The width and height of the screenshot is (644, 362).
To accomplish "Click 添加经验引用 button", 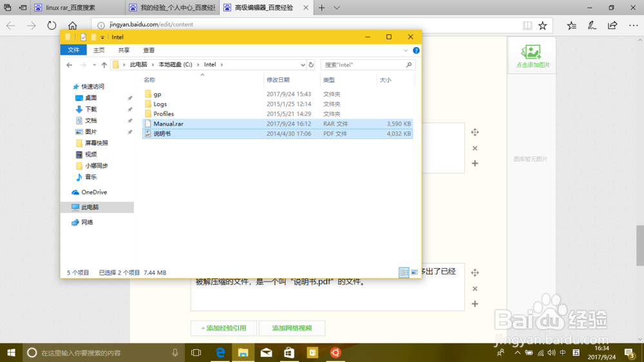I will click(x=223, y=329).
